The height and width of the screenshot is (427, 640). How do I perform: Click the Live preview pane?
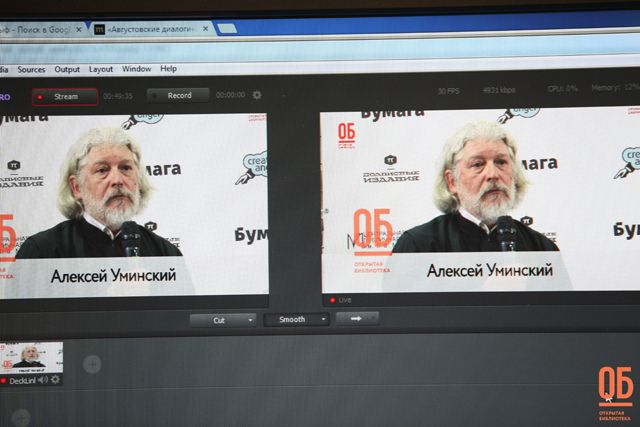[480, 200]
